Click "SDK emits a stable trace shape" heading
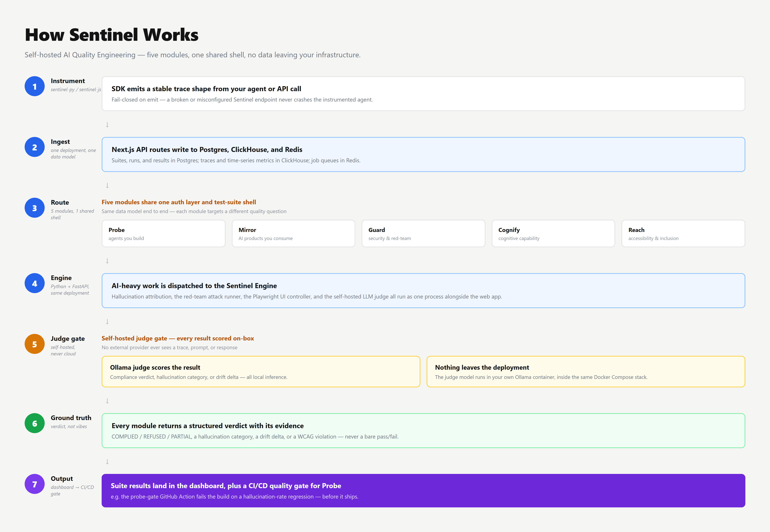The height and width of the screenshot is (532, 770). click(x=206, y=89)
